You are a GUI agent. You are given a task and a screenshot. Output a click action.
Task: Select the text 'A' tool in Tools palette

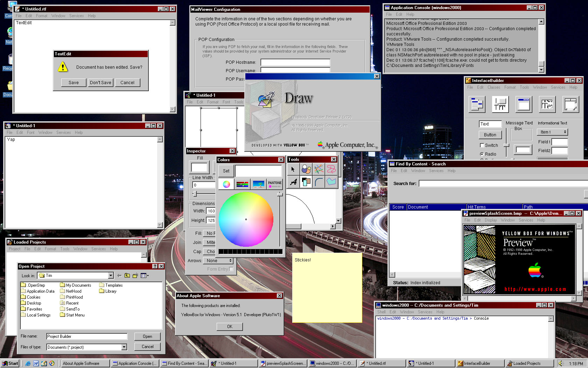(x=293, y=182)
